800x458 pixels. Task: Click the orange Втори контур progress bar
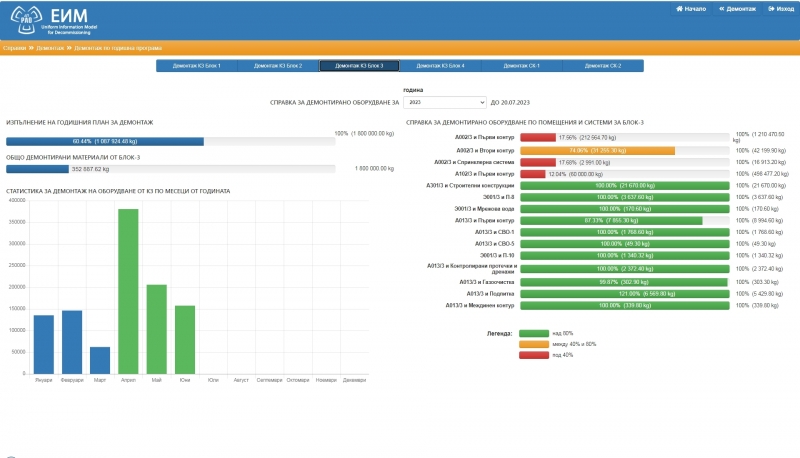pyautogui.click(x=597, y=150)
